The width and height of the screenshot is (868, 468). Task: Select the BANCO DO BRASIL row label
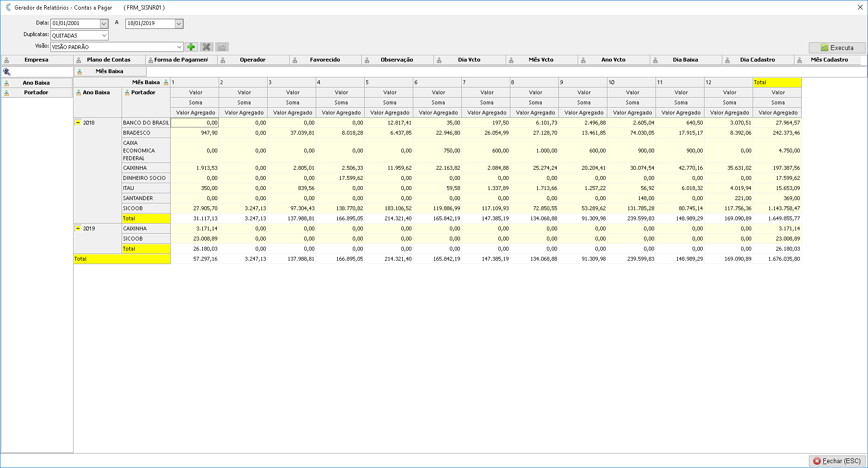tap(146, 123)
